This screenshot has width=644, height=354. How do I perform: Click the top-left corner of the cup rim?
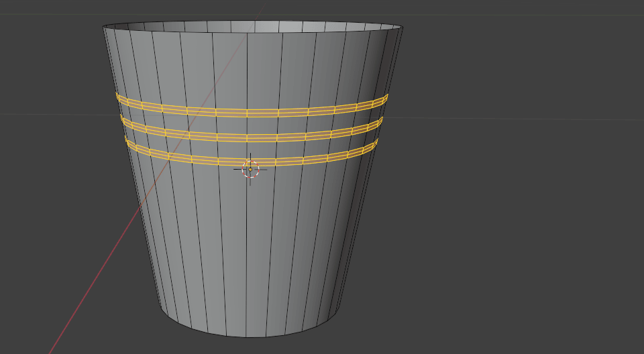[104, 27]
